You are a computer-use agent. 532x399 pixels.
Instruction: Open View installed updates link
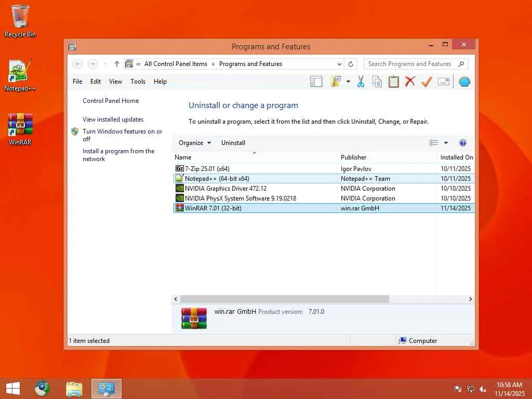coord(113,119)
